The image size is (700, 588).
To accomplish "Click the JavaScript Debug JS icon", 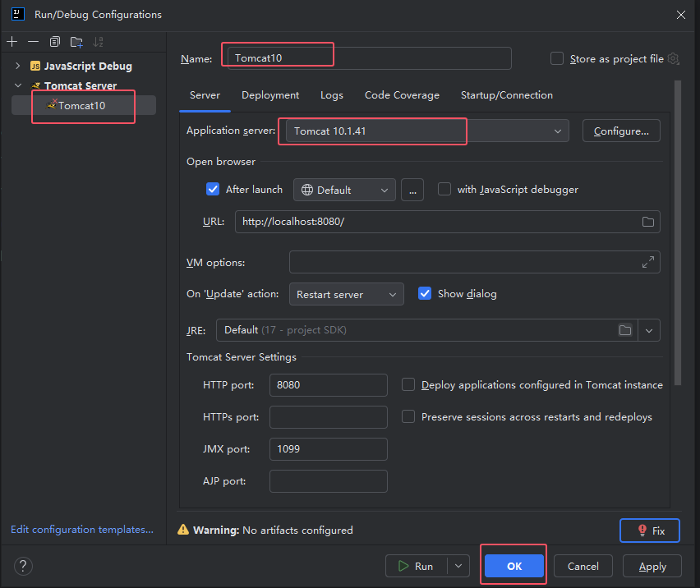I will click(x=35, y=66).
